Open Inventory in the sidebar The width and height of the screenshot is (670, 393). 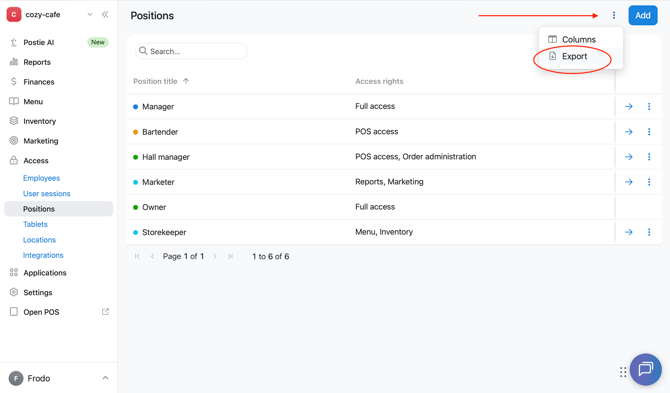pos(39,121)
